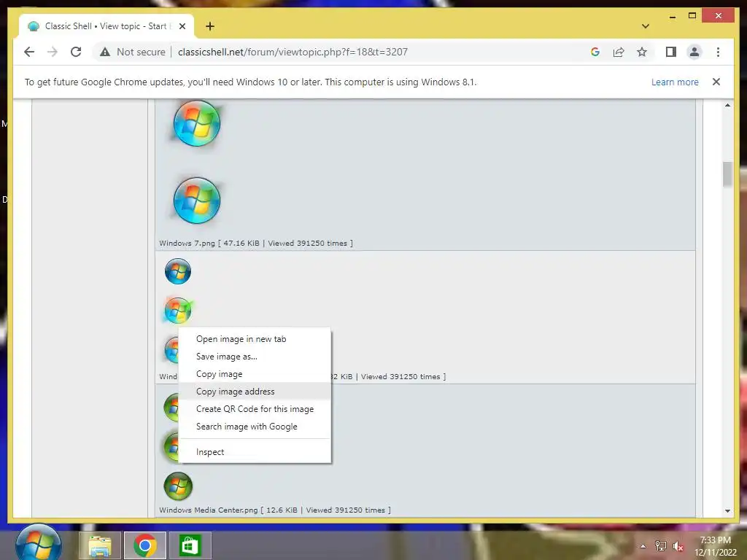The width and height of the screenshot is (747, 560).
Task: Click the page scrollbar down arrow
Action: pyautogui.click(x=727, y=511)
